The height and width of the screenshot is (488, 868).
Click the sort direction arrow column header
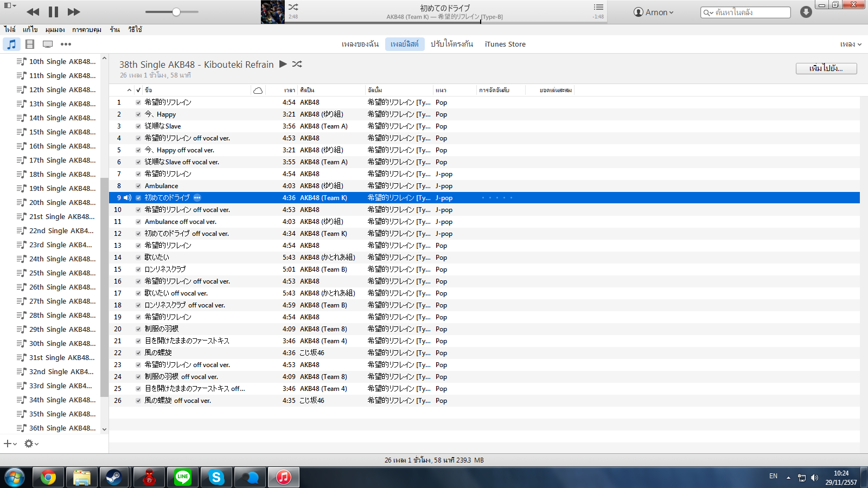[129, 90]
